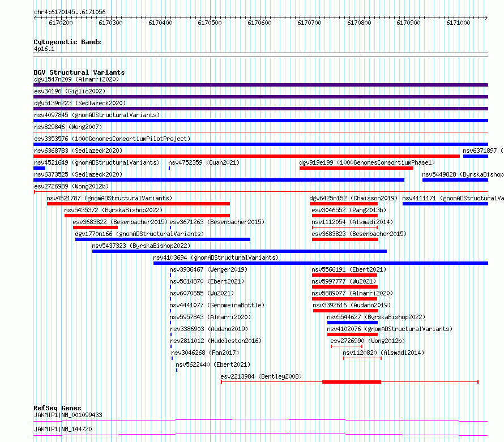This screenshot has width=504, height=442.
Task: Open dgv1770n166 gnomAD variant label
Action: 139,234
